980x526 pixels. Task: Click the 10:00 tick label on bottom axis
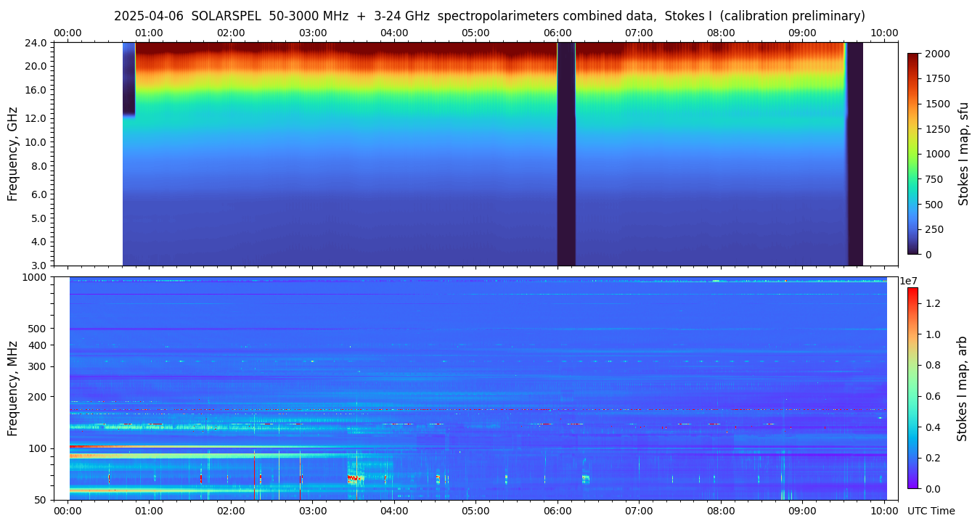[x=884, y=511]
